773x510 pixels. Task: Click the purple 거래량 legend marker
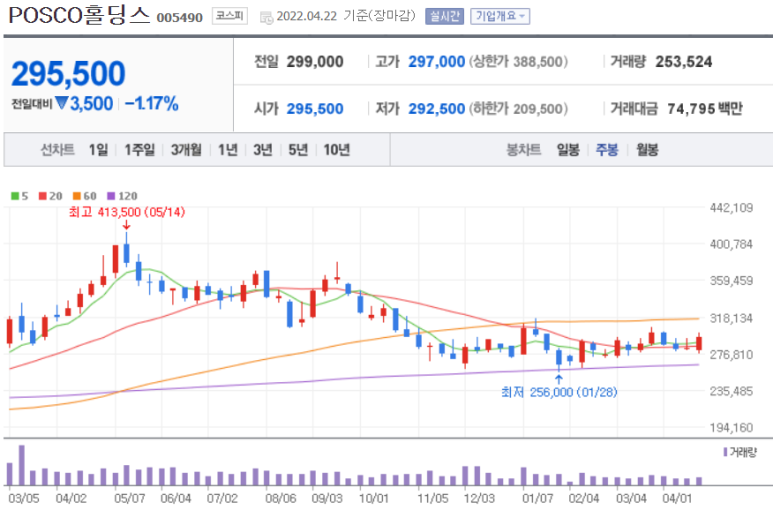point(725,452)
